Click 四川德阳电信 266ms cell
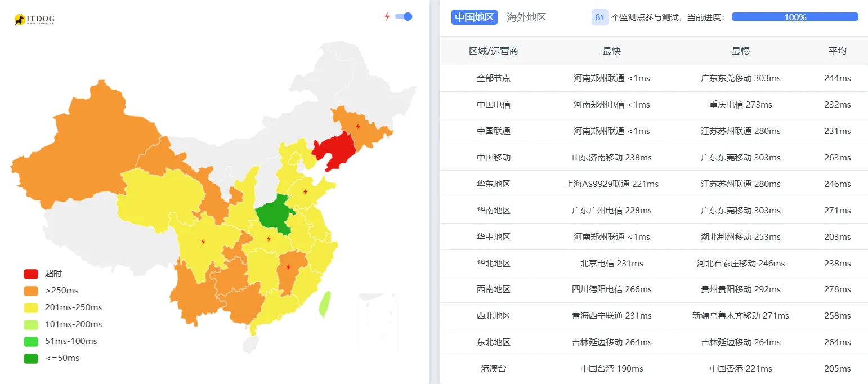The width and height of the screenshot is (868, 384). coord(612,289)
